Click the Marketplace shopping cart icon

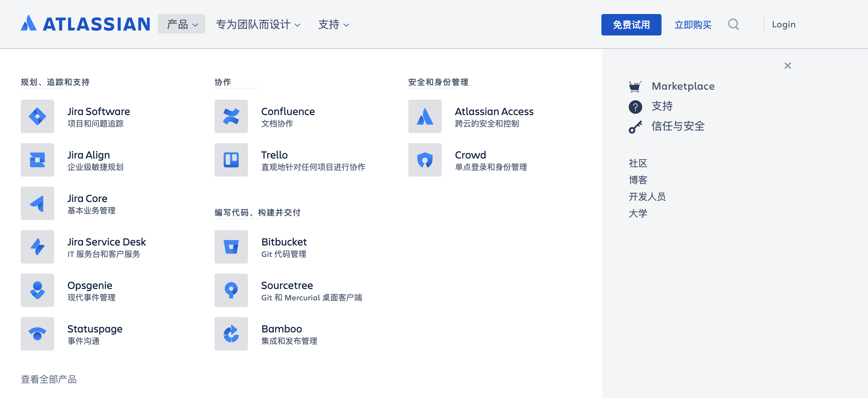pyautogui.click(x=635, y=87)
